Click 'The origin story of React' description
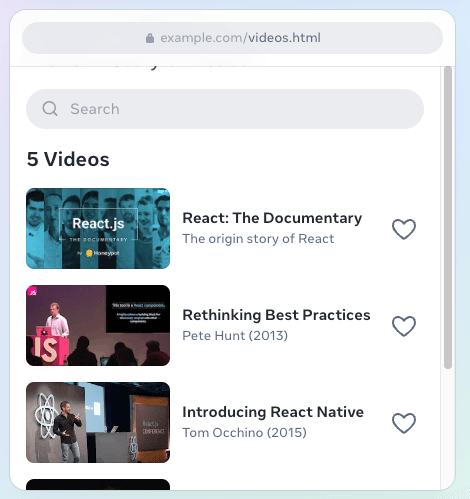470x499 pixels. [x=258, y=239]
